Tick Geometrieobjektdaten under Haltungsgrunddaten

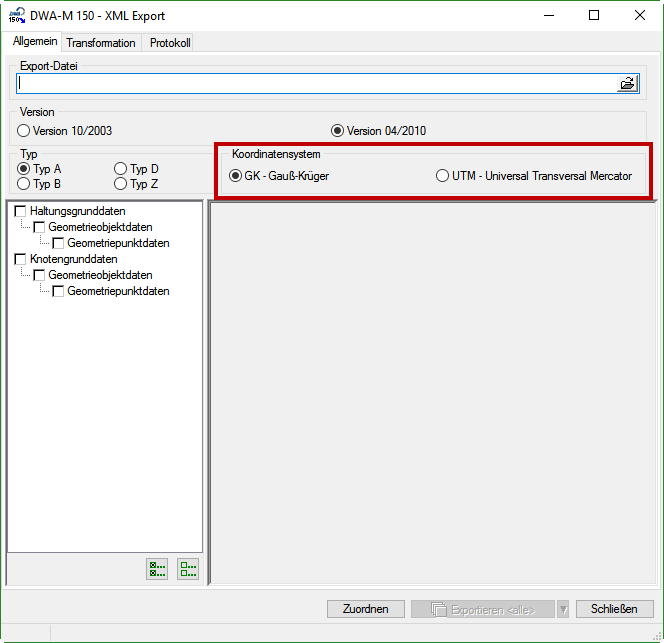[x=39, y=227]
